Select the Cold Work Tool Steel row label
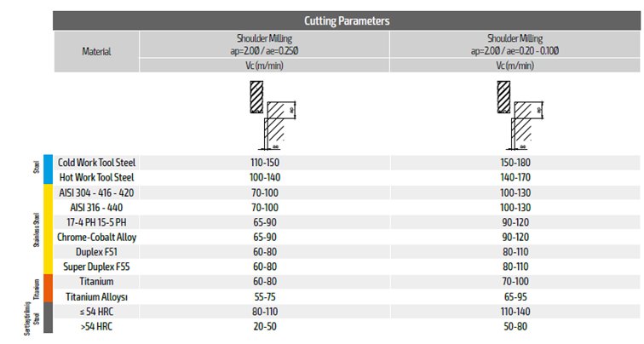The width and height of the screenshot is (644, 344). [x=96, y=162]
